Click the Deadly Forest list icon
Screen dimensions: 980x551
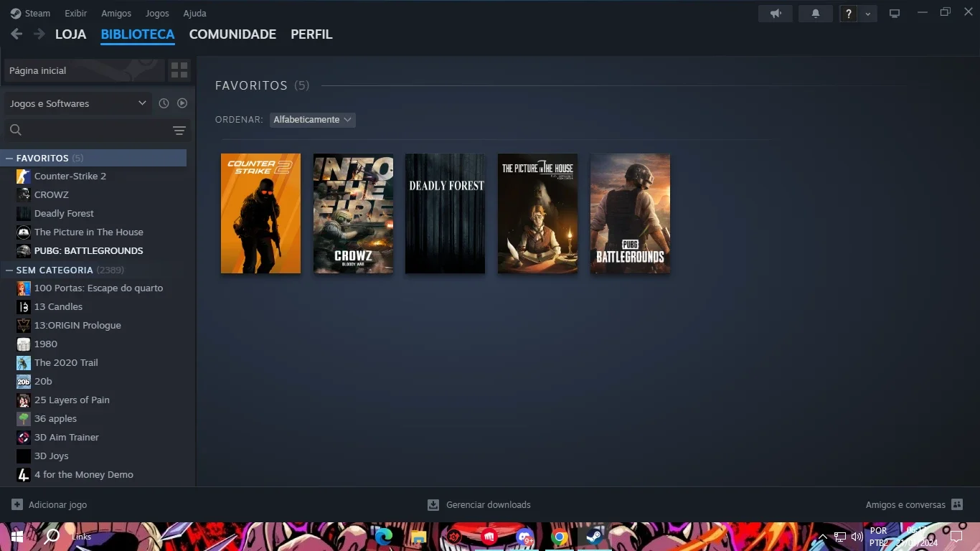pyautogui.click(x=24, y=213)
